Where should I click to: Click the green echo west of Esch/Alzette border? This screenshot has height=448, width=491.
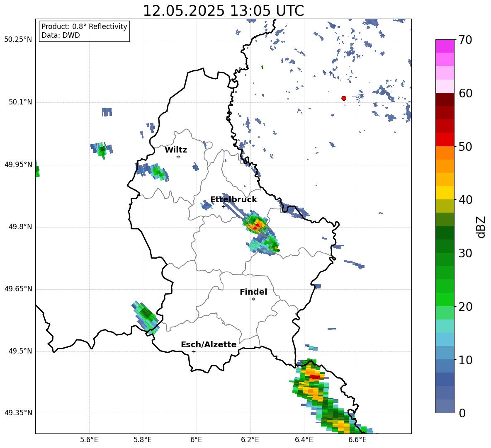click(146, 317)
